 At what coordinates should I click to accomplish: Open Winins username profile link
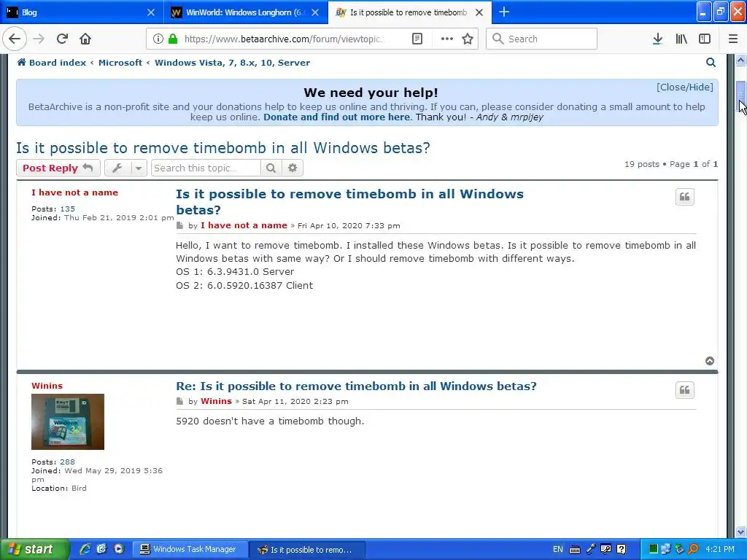pos(47,386)
